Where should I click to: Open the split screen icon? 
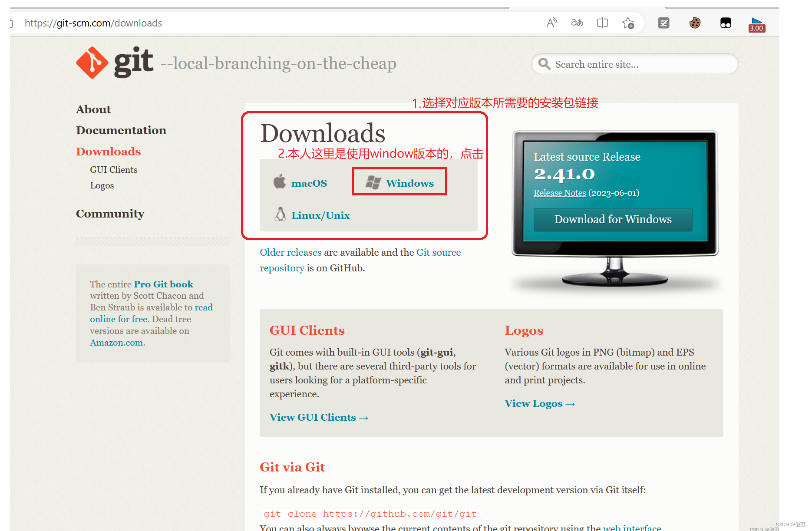pos(602,23)
